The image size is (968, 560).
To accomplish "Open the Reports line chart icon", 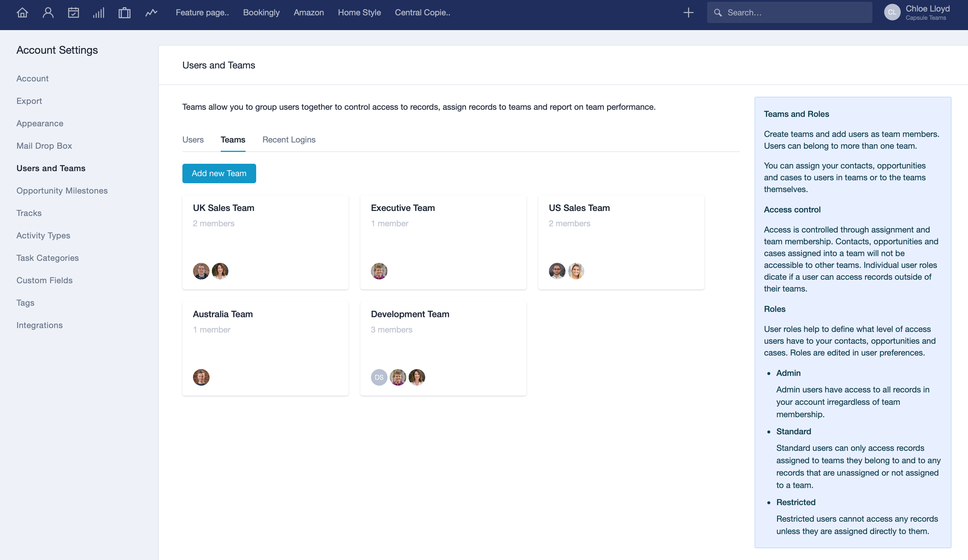I will [x=151, y=13].
